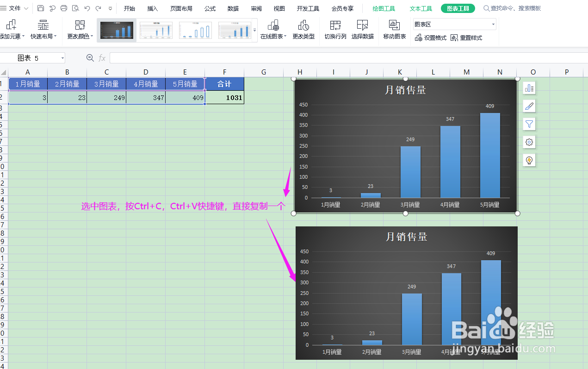Click cell F2 containing 1031
This screenshot has height=369, width=588.
click(x=224, y=98)
